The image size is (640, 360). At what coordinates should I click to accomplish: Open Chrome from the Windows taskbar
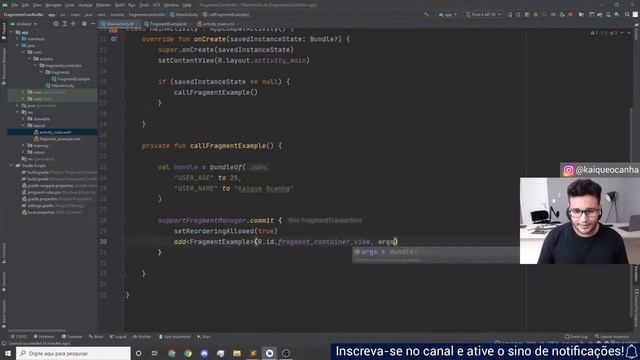point(188,353)
